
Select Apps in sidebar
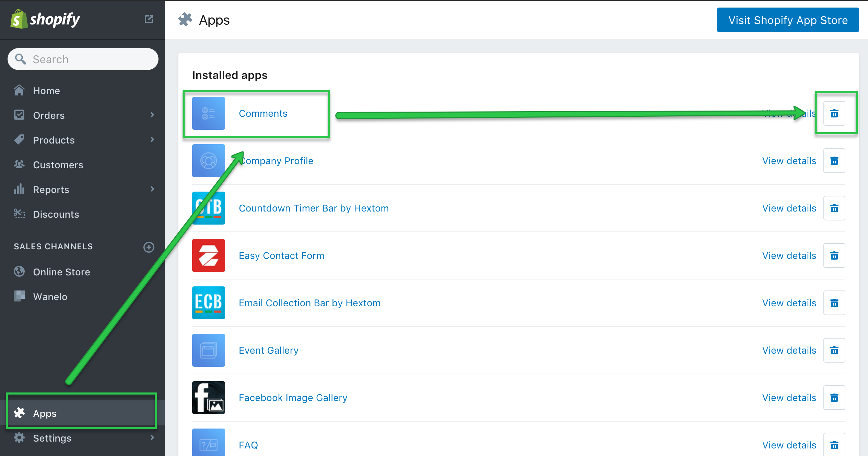click(82, 413)
